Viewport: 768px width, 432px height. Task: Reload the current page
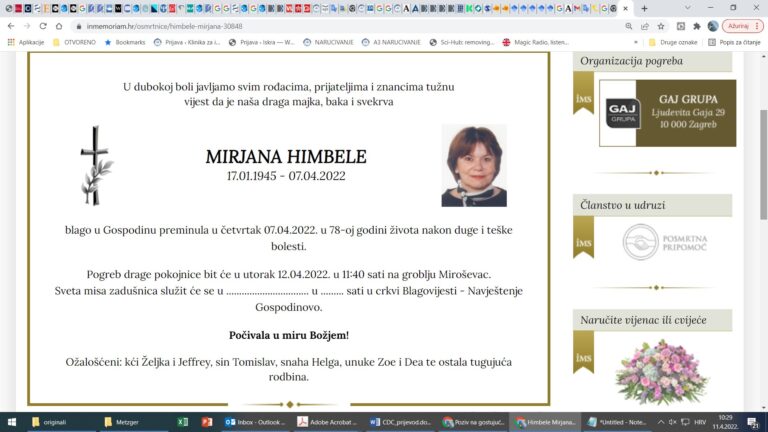tap(43, 26)
